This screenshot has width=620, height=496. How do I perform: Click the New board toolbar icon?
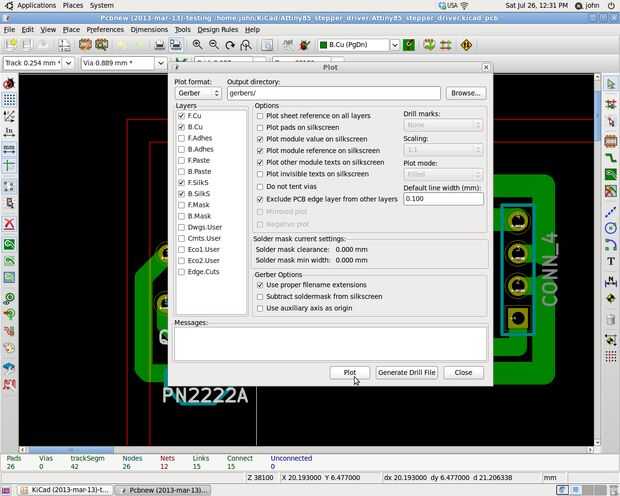pyautogui.click(x=11, y=45)
